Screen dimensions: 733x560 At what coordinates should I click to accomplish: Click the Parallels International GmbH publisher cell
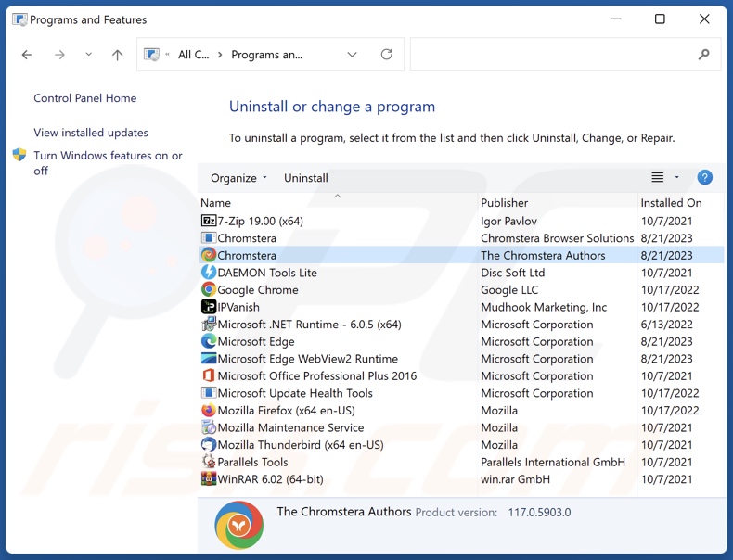coord(553,462)
